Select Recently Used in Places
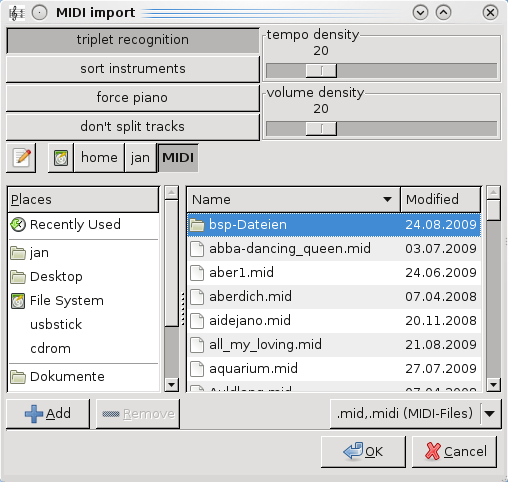This screenshot has width=508, height=482. (x=75, y=225)
